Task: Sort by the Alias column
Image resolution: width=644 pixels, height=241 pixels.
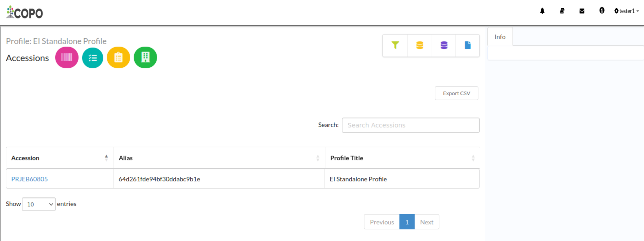Action: 219,158
